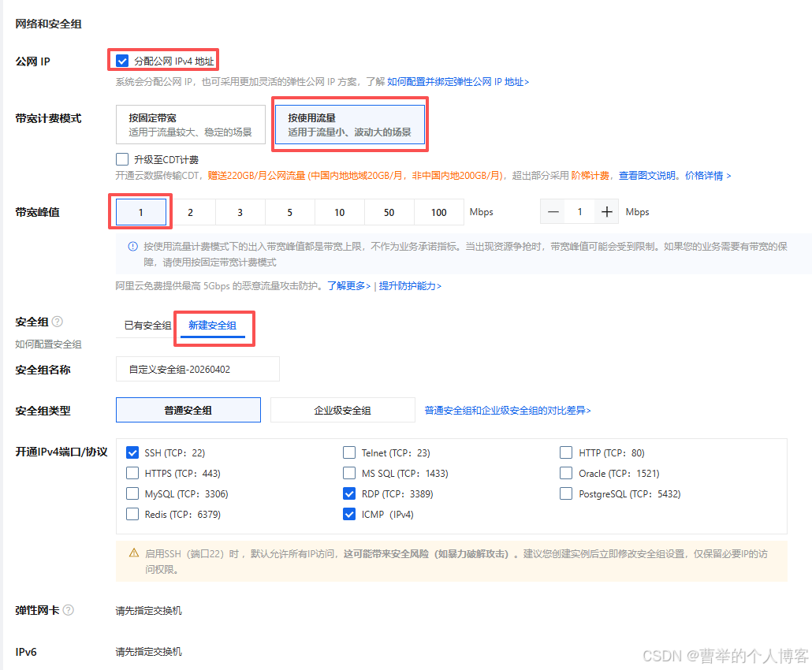The height and width of the screenshot is (670, 812).
Task: Toggle the HTTP (TCP: 80) checkbox
Action: pyautogui.click(x=566, y=452)
